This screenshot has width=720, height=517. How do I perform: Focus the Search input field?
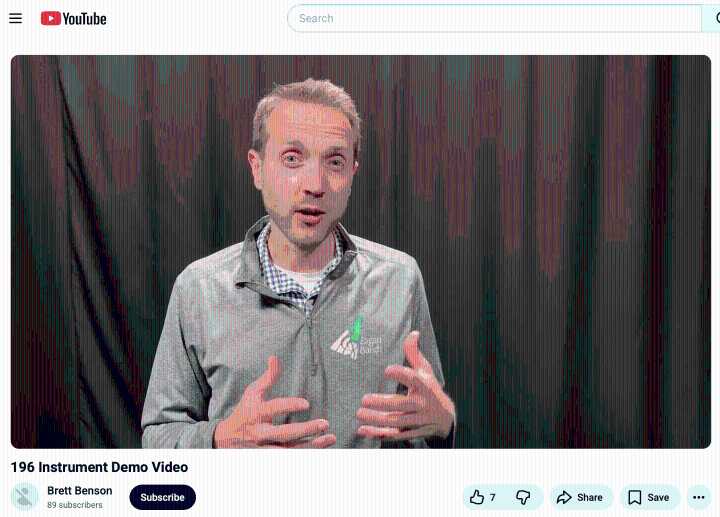click(x=495, y=18)
